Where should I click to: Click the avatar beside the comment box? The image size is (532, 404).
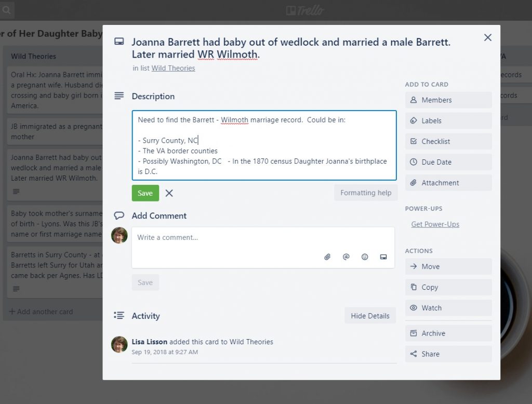119,235
